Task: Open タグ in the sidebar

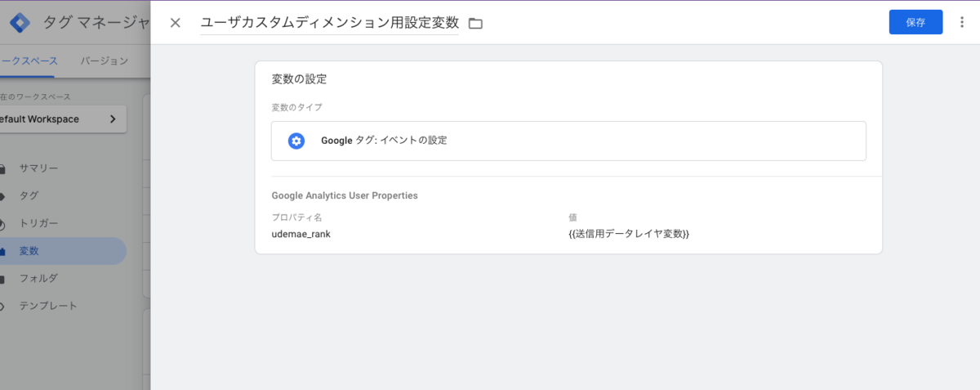Action: 29,195
